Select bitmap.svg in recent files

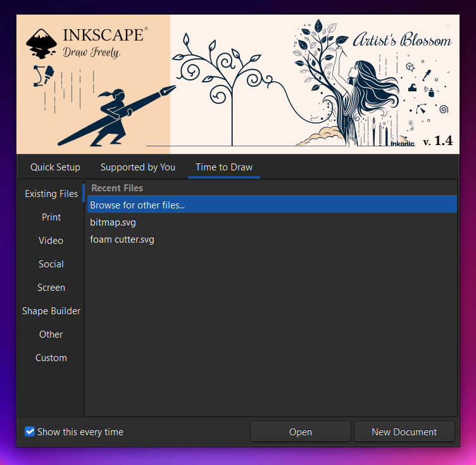pos(272,222)
